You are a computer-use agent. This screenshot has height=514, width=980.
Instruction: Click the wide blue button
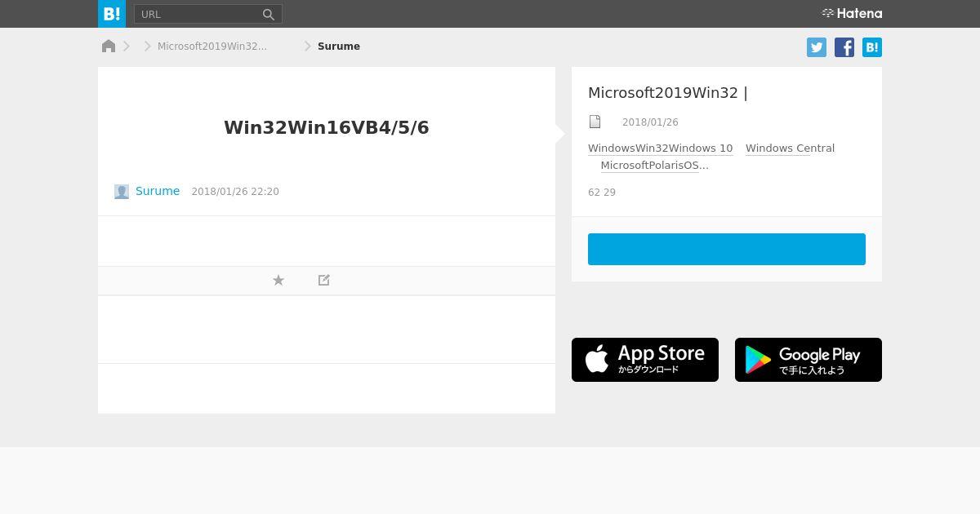pos(727,249)
